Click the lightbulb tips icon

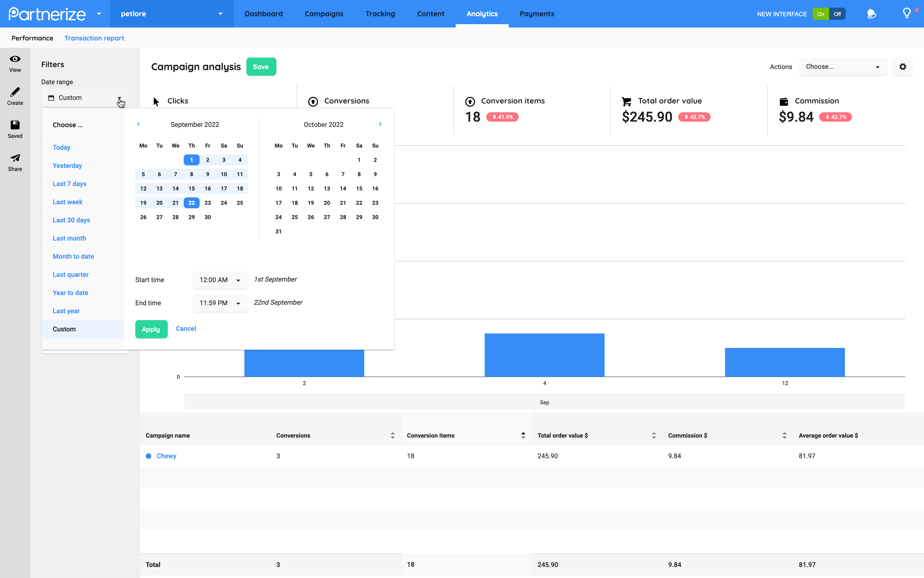point(907,14)
